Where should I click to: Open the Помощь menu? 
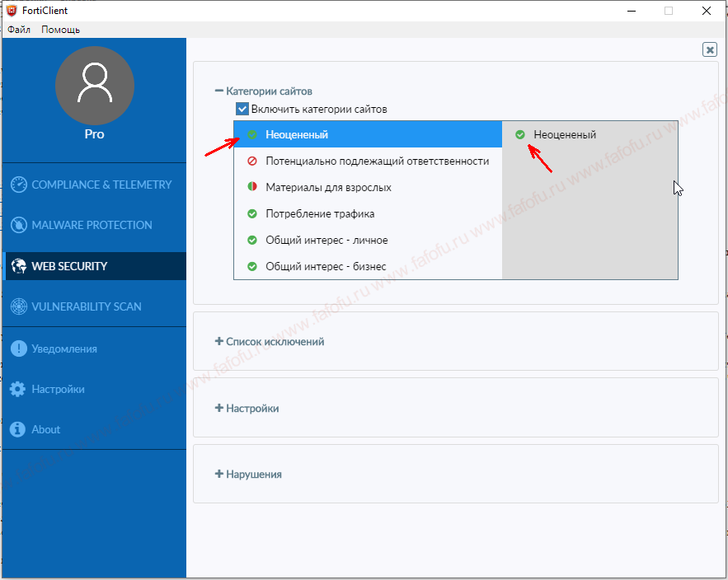(x=61, y=30)
